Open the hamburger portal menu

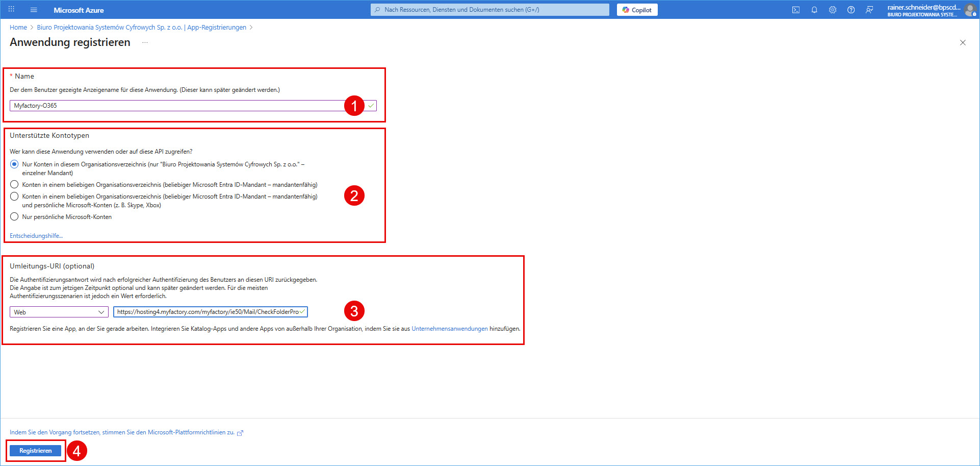coord(34,10)
